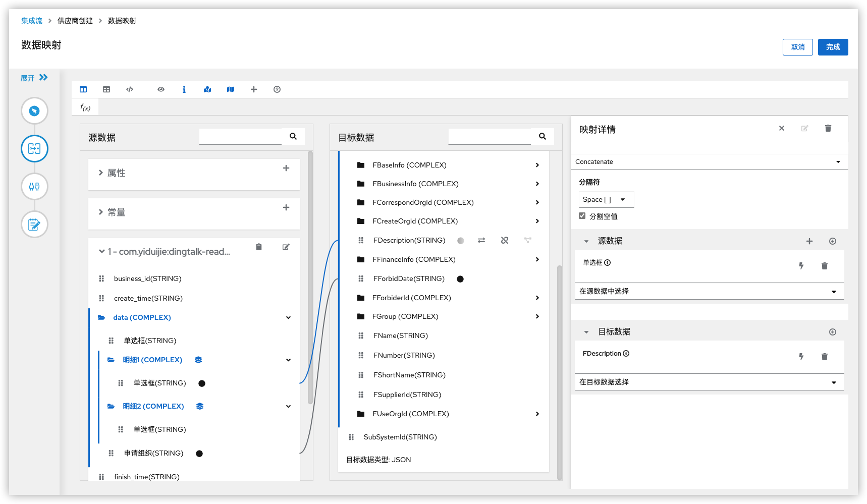
Task: Open the help question-mark icon
Action: (x=277, y=89)
